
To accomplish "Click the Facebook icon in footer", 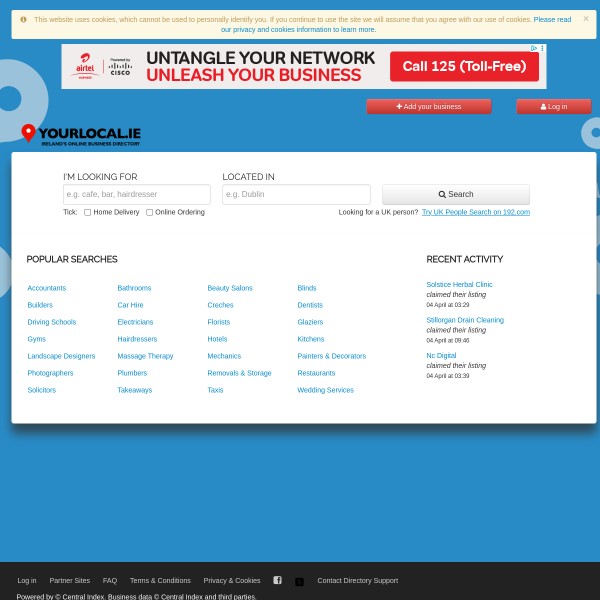I will [x=277, y=580].
